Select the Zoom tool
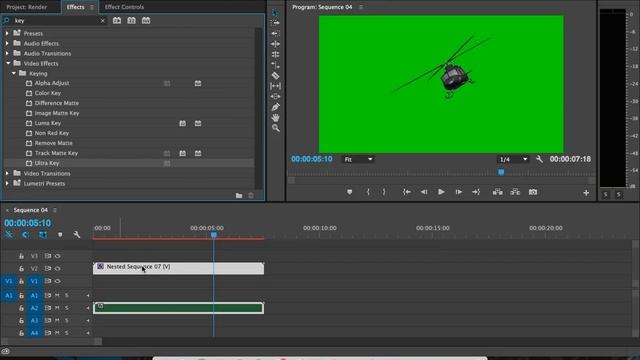Image resolution: width=640 pixels, height=360 pixels. pos(276,128)
